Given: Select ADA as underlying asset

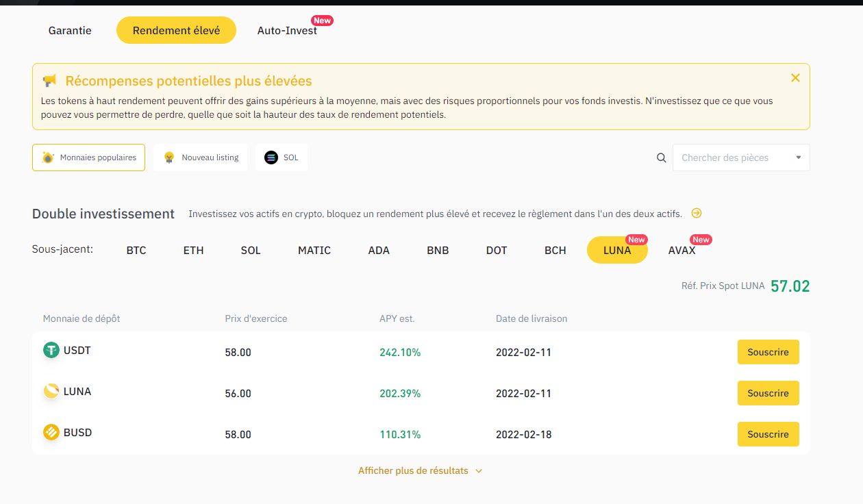Looking at the screenshot, I should coord(379,250).
